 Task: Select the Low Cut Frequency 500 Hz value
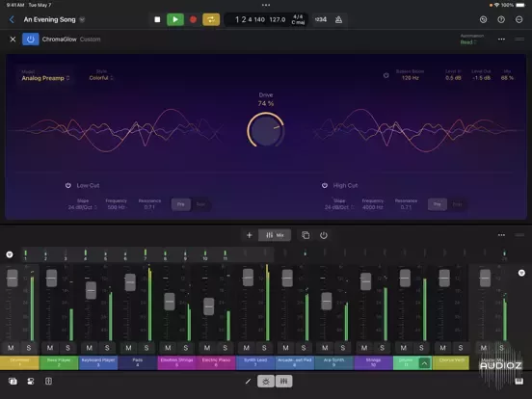pos(117,207)
